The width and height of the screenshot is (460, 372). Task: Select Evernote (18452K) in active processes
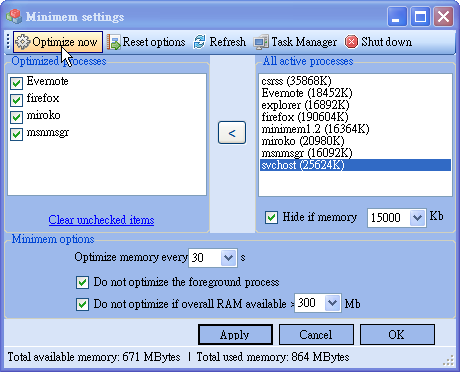point(355,93)
